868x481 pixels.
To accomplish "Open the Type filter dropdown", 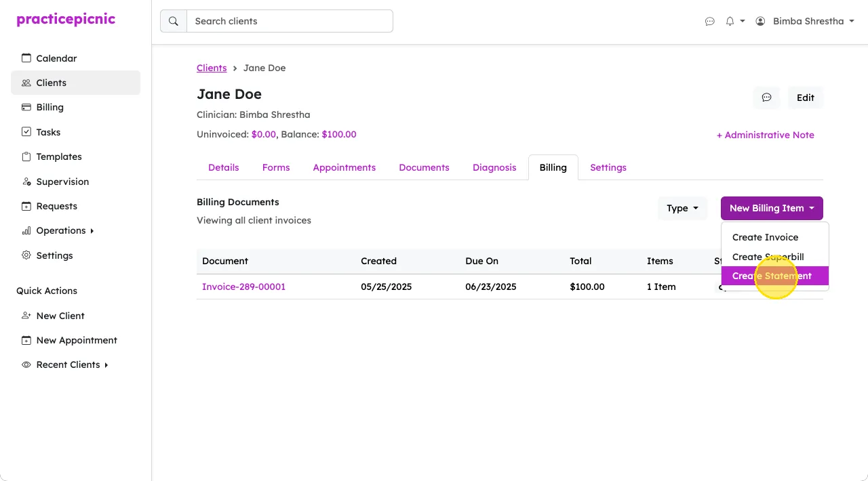I will (x=683, y=208).
